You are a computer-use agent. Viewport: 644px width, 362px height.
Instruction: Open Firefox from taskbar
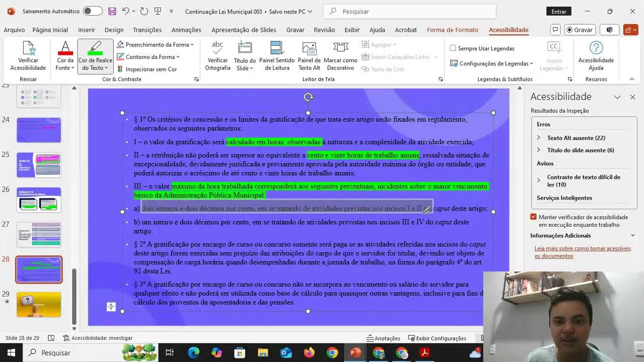tap(309, 353)
